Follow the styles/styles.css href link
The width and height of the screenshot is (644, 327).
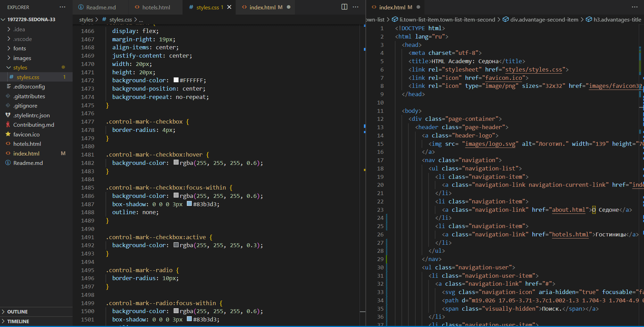click(x=534, y=69)
